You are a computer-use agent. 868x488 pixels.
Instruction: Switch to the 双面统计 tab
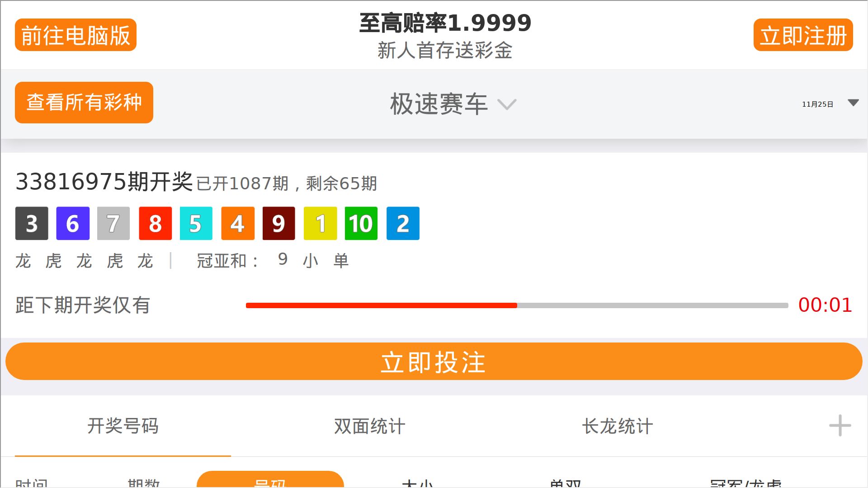pyautogui.click(x=370, y=426)
